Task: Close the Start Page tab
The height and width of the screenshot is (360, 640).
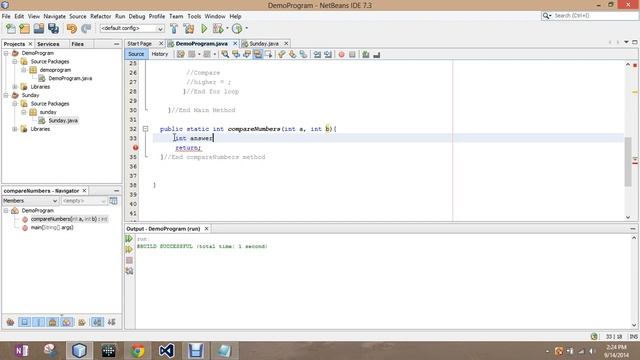Action: (161, 44)
